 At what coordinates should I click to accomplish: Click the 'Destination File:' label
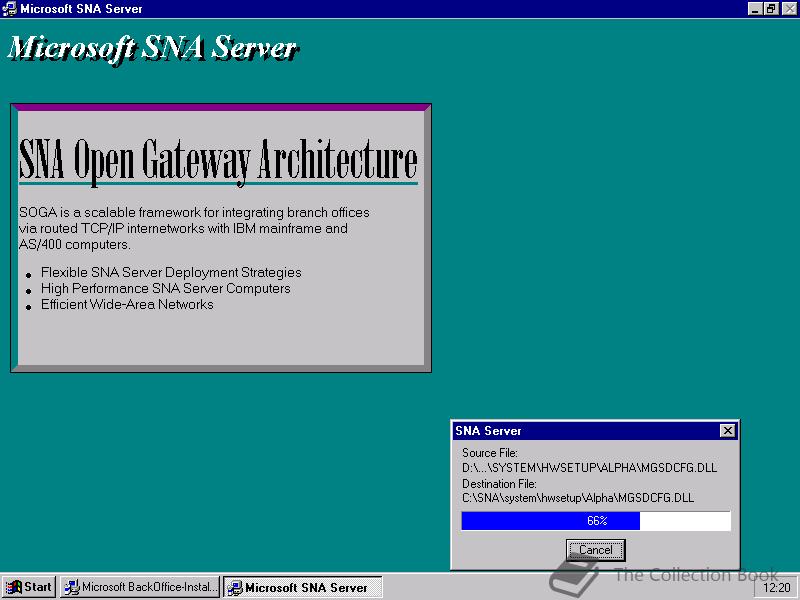[x=499, y=484]
